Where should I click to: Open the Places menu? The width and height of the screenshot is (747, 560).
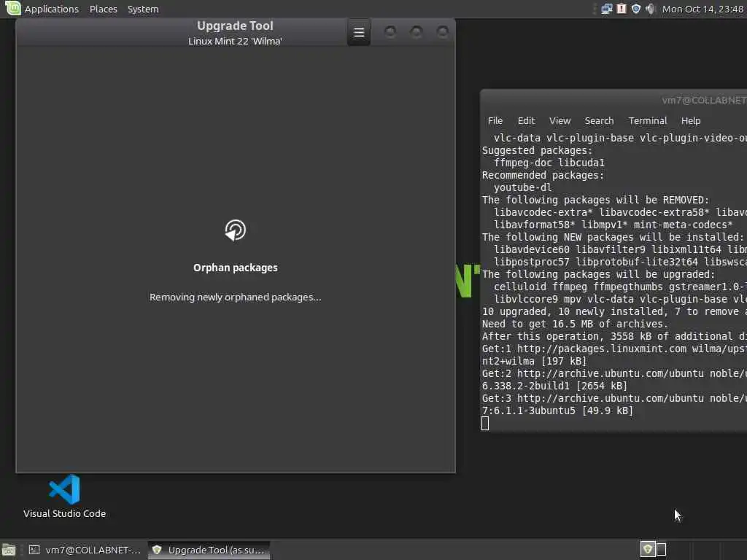[104, 9]
